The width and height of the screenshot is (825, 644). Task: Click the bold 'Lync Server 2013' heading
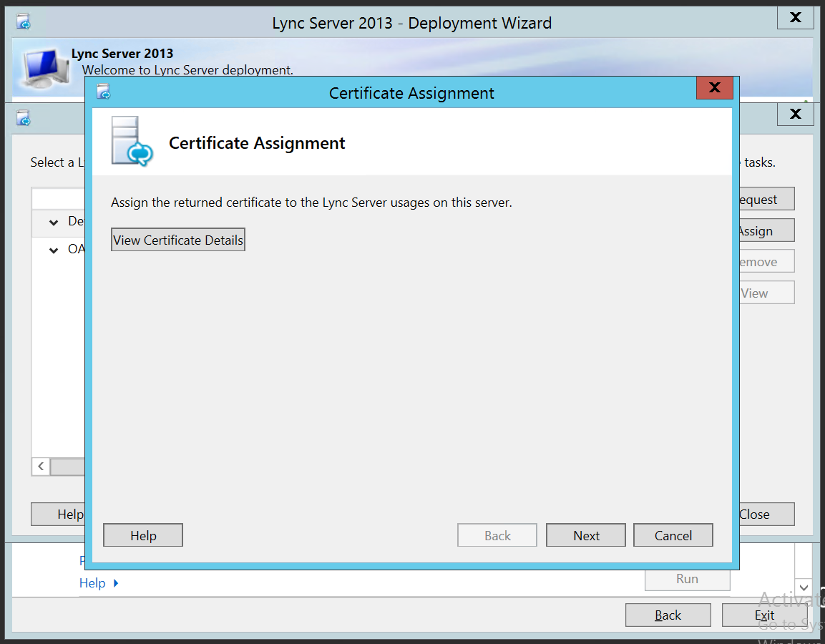click(x=122, y=53)
